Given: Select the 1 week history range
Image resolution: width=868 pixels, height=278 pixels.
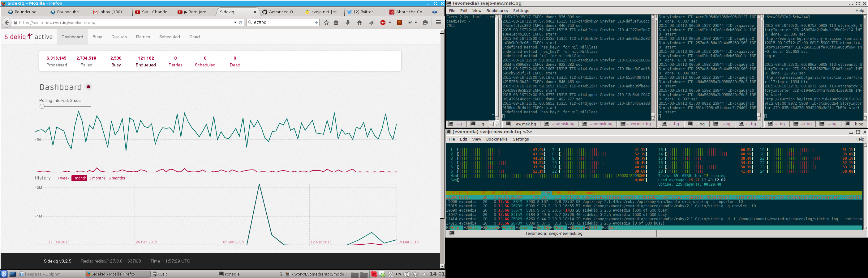Looking at the screenshot, I should coord(63,178).
